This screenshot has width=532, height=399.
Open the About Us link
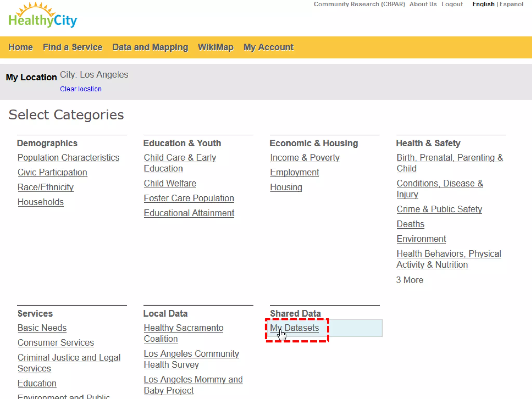[x=423, y=4]
